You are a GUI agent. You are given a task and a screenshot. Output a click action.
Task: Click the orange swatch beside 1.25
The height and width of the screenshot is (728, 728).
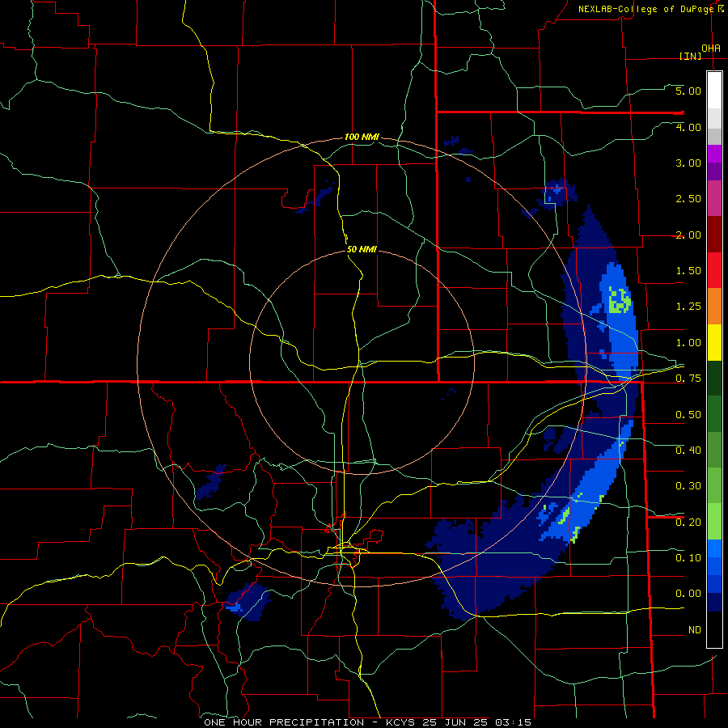[x=714, y=307]
